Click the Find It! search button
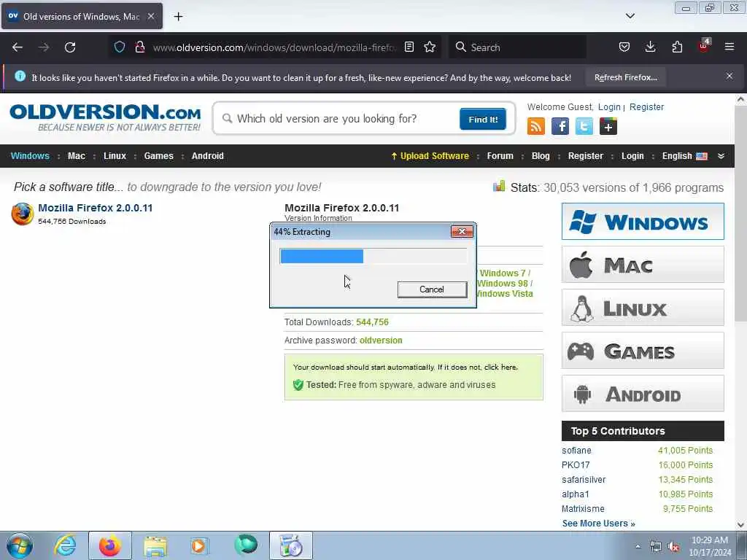Screen dimensions: 747x560 click(x=483, y=119)
